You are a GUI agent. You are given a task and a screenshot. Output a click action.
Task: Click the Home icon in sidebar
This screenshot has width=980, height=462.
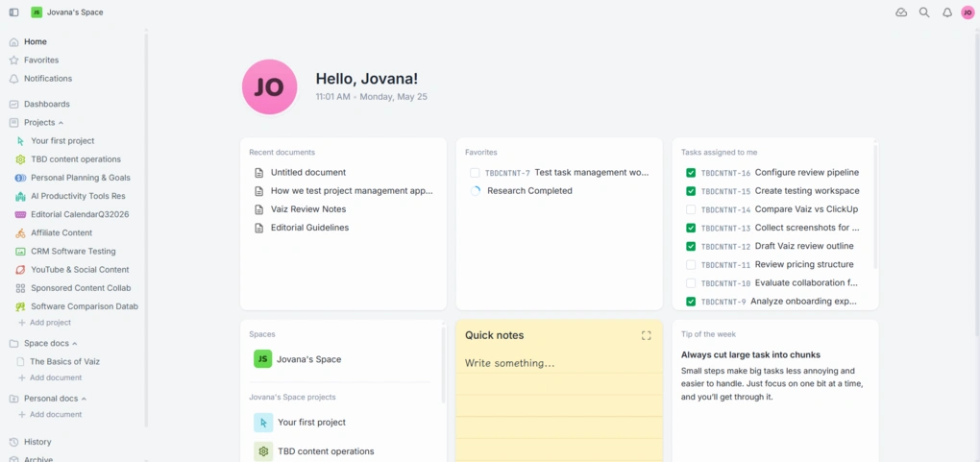click(x=13, y=42)
